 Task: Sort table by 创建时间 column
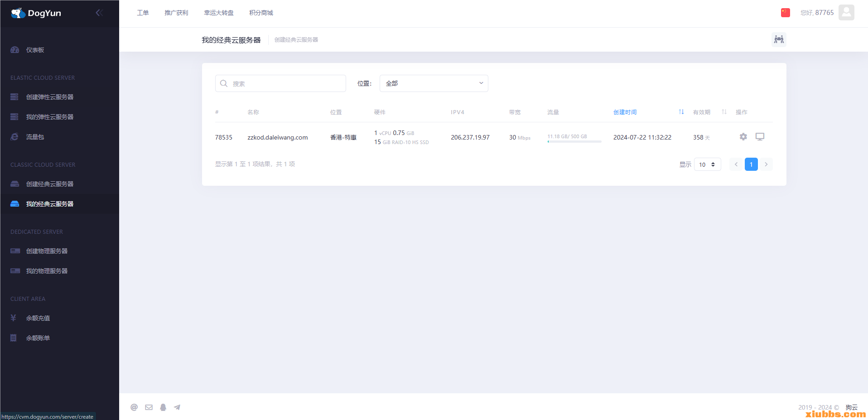click(x=625, y=112)
